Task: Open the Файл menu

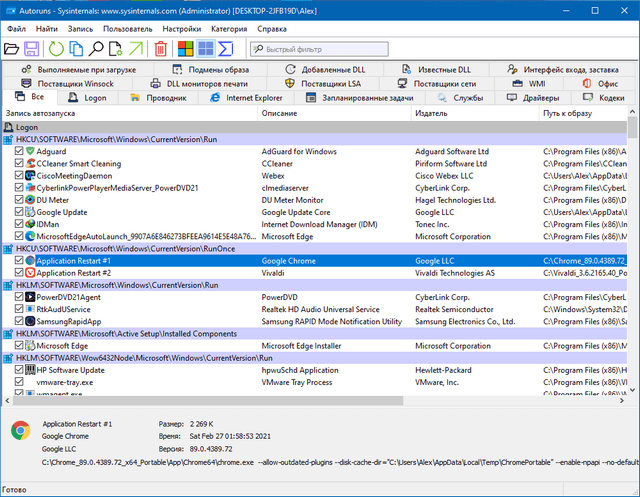Action: pyautogui.click(x=16, y=29)
